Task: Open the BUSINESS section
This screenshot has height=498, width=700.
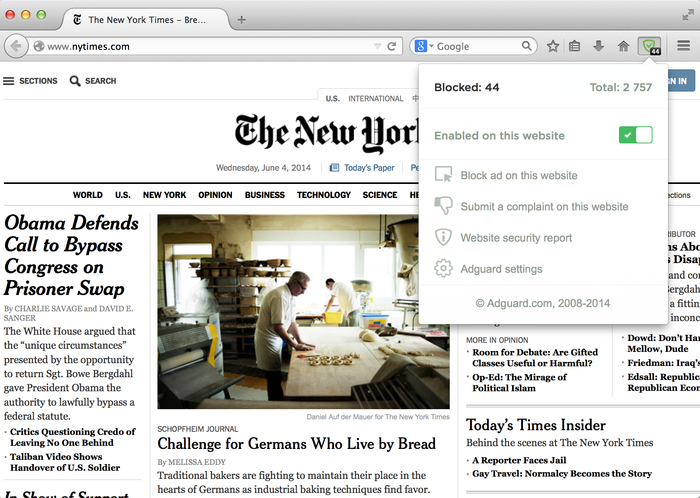Action: pyautogui.click(x=265, y=195)
